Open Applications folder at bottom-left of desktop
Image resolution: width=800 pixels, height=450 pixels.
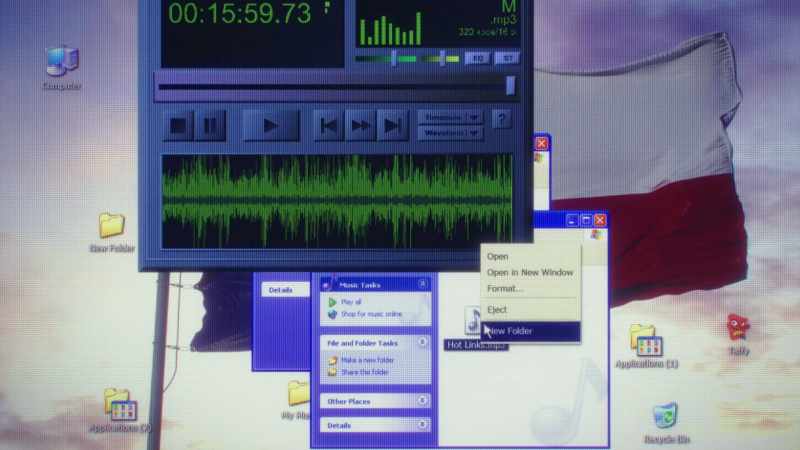(120, 404)
